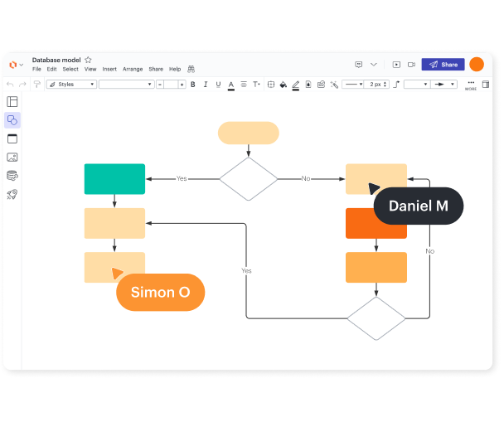Toggle underline text formatting
Image resolution: width=504 pixels, height=422 pixels.
point(218,85)
